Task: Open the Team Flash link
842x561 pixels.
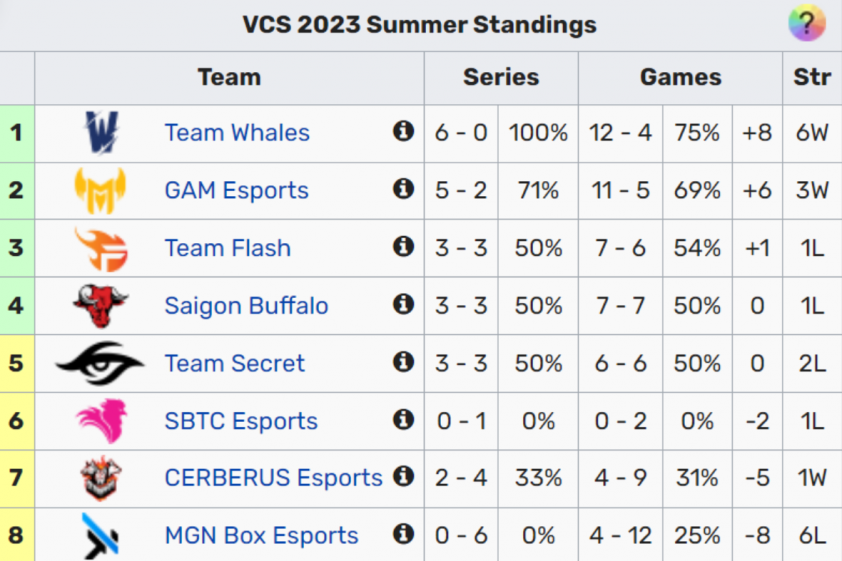Action: coord(228,248)
